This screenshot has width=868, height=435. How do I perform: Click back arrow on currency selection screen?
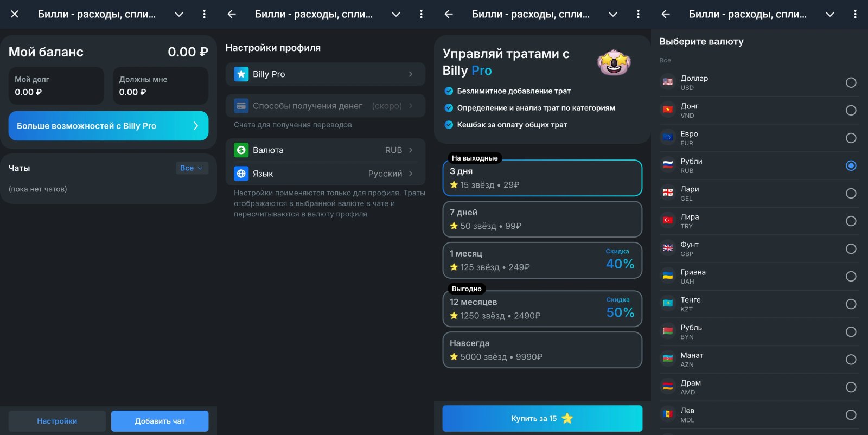[x=666, y=14]
